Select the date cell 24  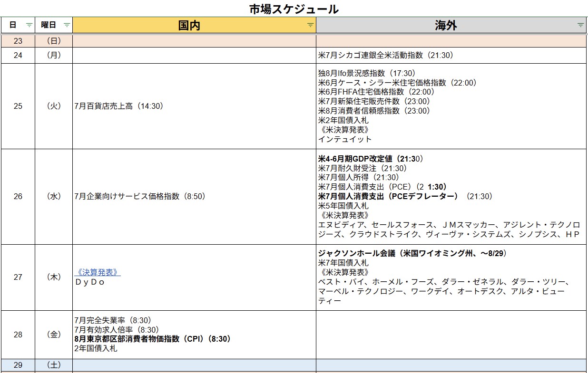click(x=18, y=55)
